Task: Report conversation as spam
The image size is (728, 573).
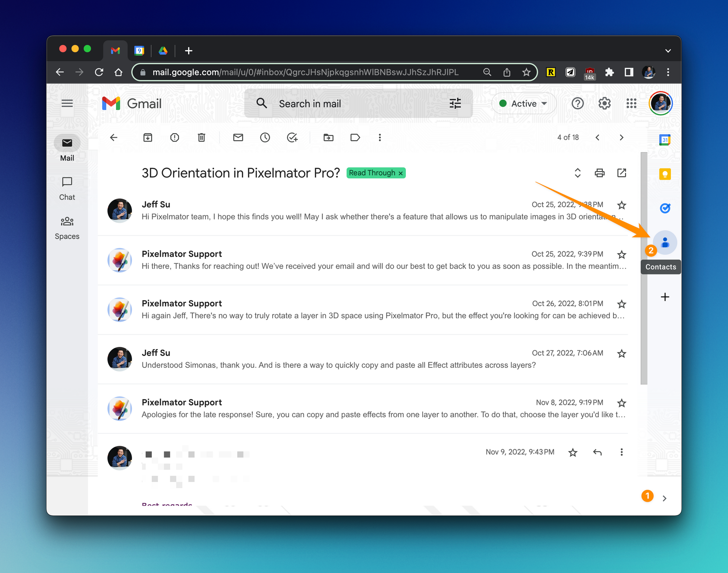Action: [175, 137]
